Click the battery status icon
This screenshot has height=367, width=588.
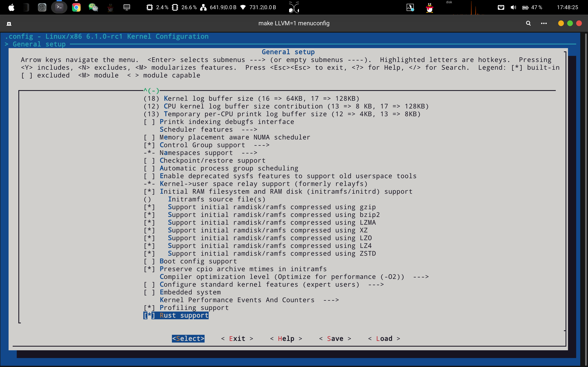[x=525, y=8]
